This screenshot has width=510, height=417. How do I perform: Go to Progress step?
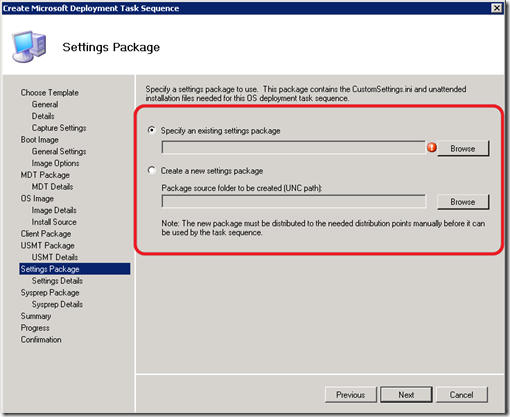tap(35, 328)
